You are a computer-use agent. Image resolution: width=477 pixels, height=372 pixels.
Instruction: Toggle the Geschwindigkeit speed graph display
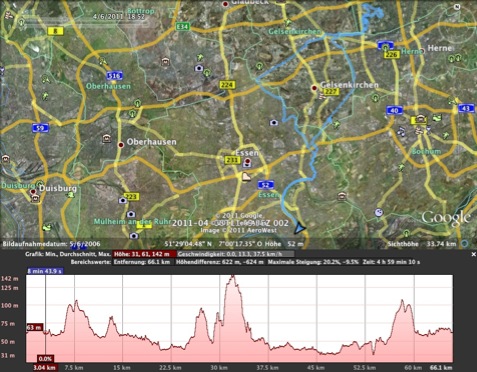pos(235,254)
